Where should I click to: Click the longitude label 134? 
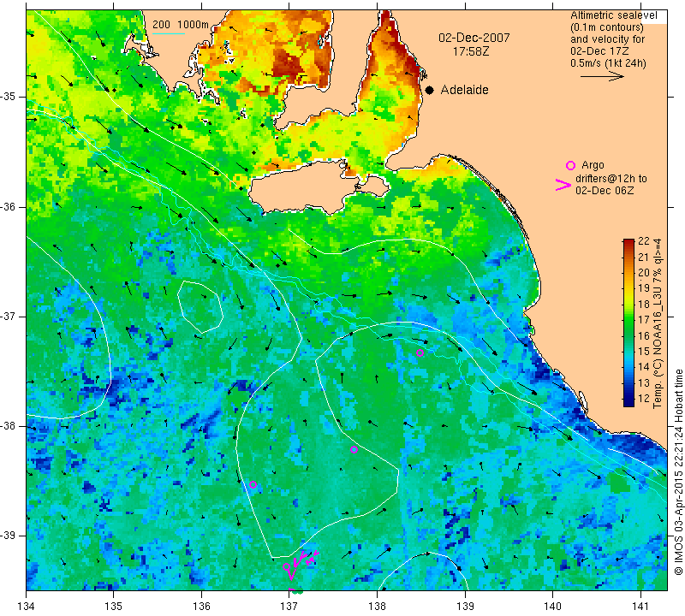27,606
